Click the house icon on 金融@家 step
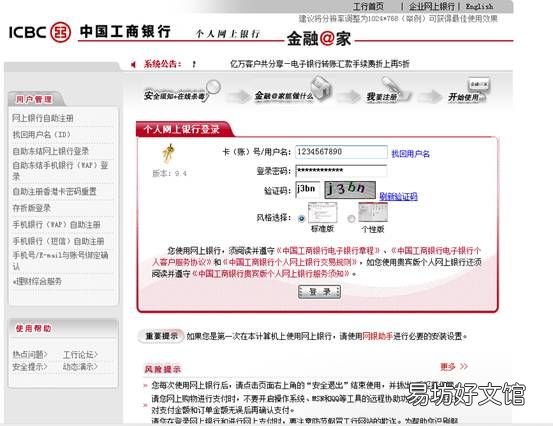 tap(321, 87)
